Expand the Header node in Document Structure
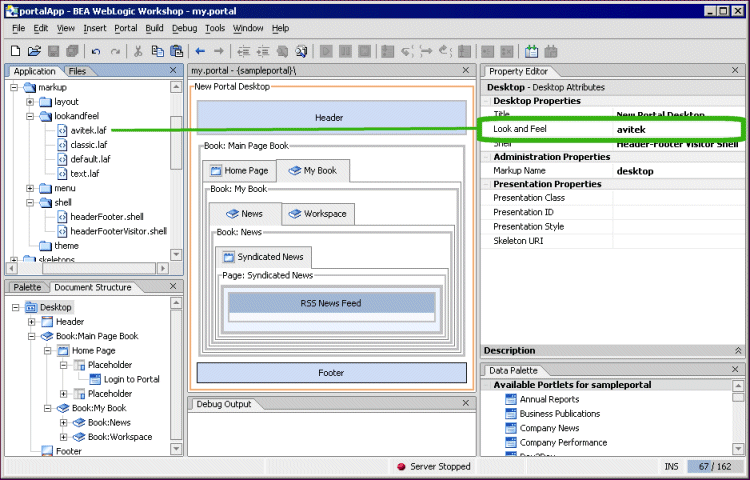 [x=32, y=322]
